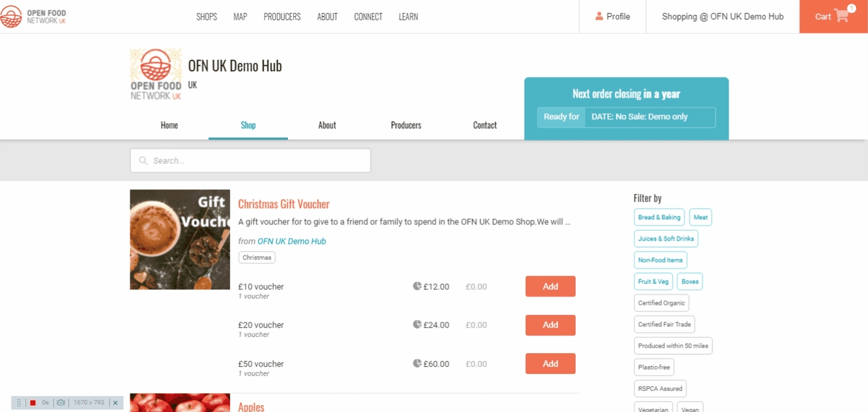This screenshot has width=868, height=412.
Task: Toggle the Plastic-free filter
Action: point(654,367)
